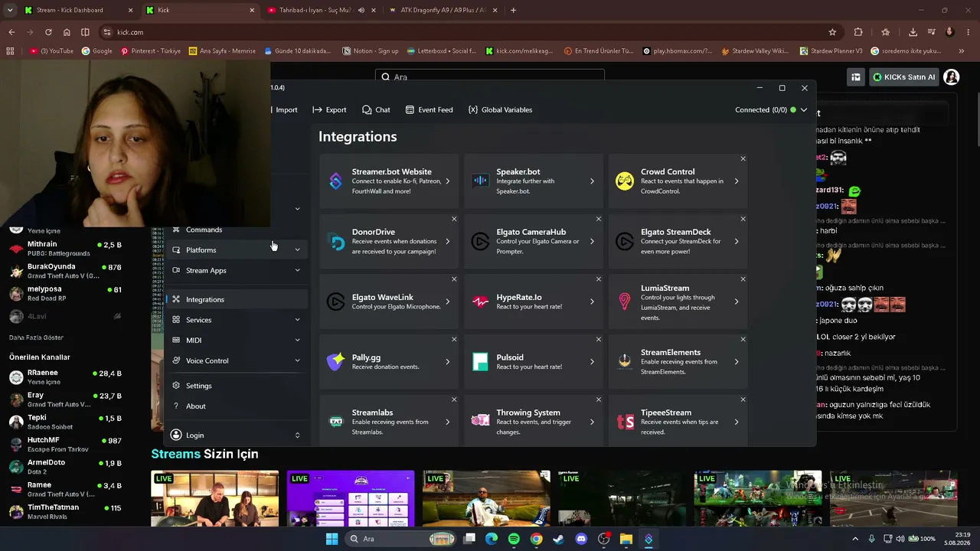Click the Streamlabs logo icon

click(336, 422)
